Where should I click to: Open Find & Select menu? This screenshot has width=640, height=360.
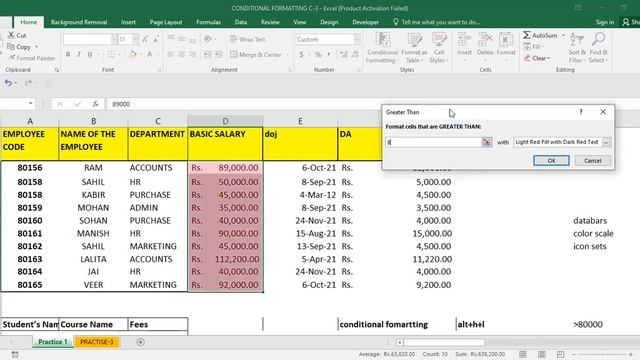598,48
